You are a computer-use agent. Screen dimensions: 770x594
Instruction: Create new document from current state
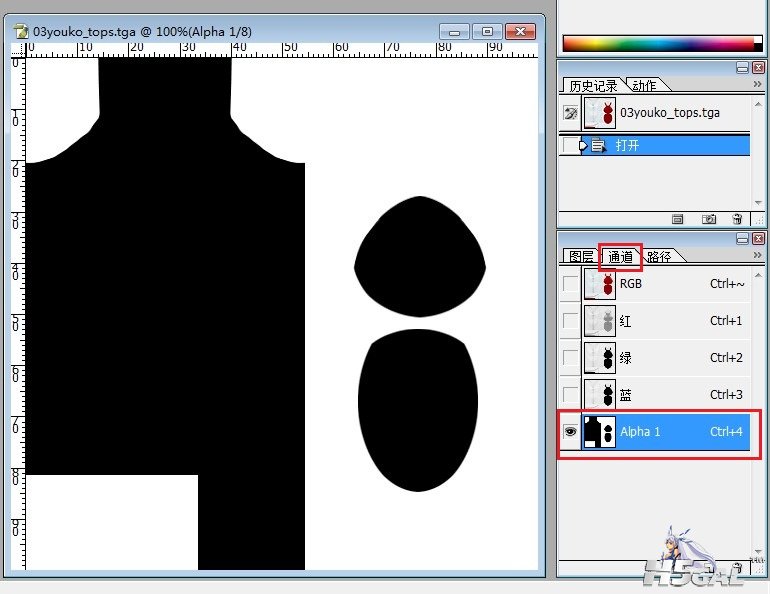677,218
